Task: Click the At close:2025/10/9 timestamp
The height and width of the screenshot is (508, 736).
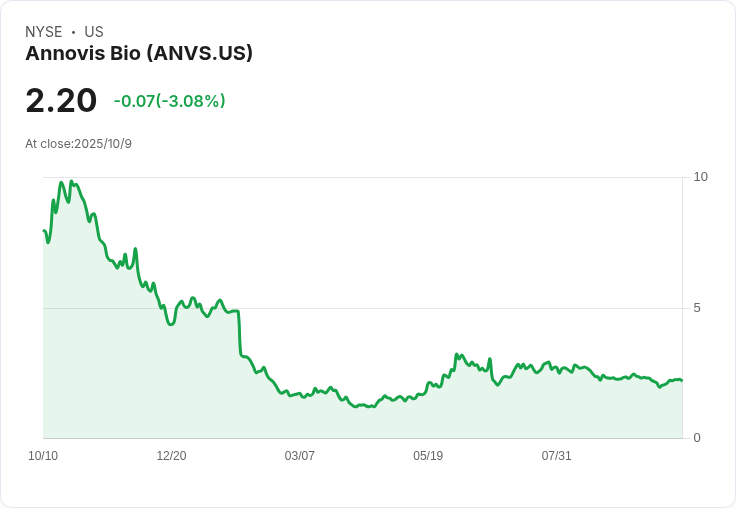Action: [78, 144]
